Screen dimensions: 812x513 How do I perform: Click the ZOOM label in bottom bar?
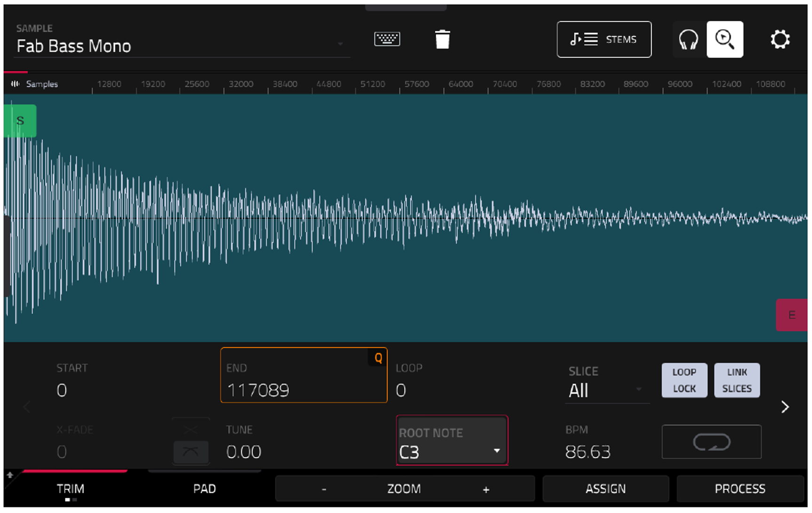404,489
